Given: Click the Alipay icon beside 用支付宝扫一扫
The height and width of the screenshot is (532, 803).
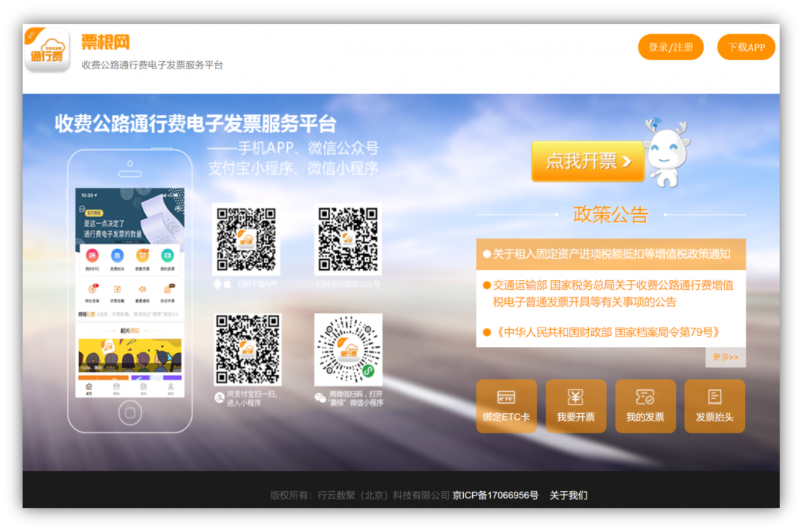Looking at the screenshot, I should click(x=219, y=398).
